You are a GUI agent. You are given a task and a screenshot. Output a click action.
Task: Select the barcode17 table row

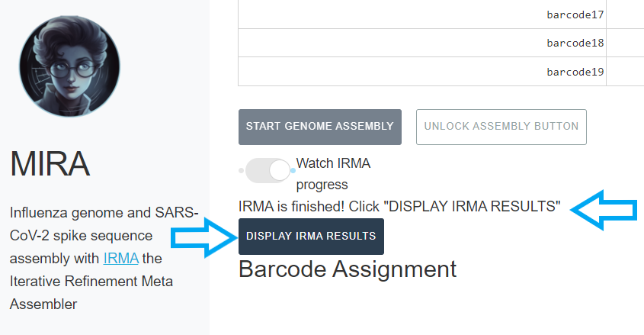pyautogui.click(x=422, y=14)
